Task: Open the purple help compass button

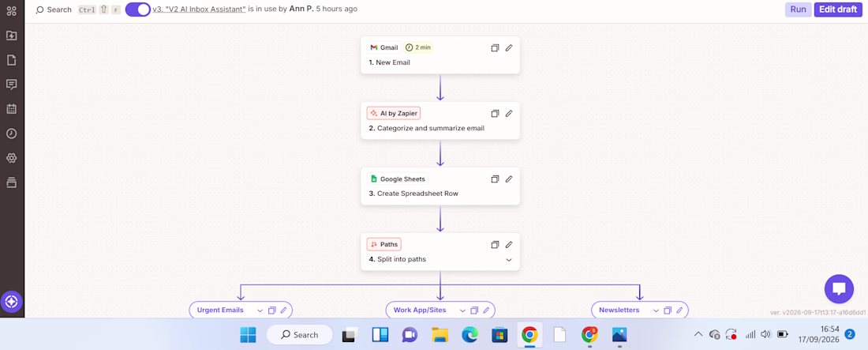Action: click(x=12, y=303)
